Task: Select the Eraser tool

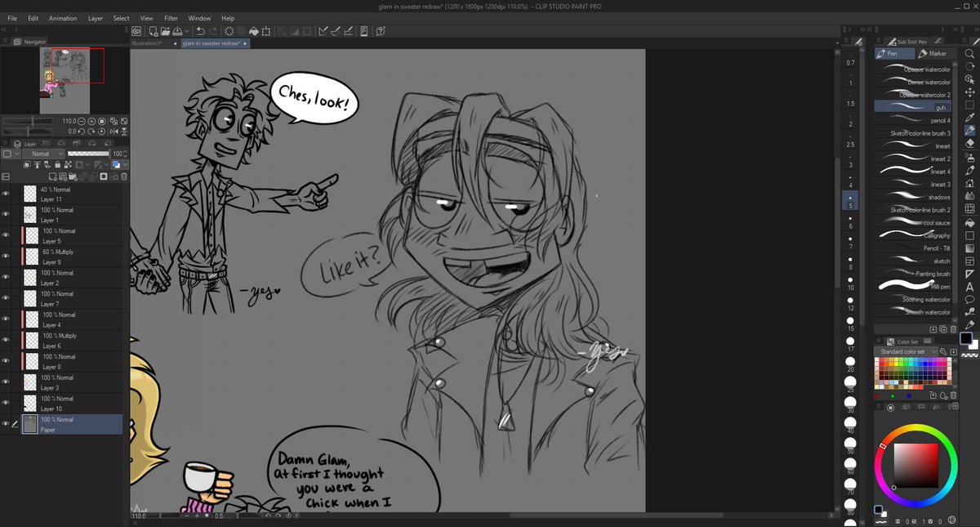Action: point(969,144)
